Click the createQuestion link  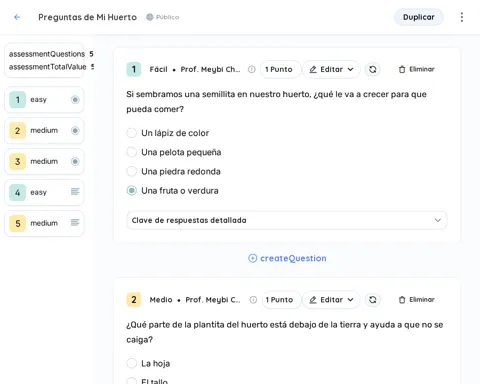tap(287, 258)
